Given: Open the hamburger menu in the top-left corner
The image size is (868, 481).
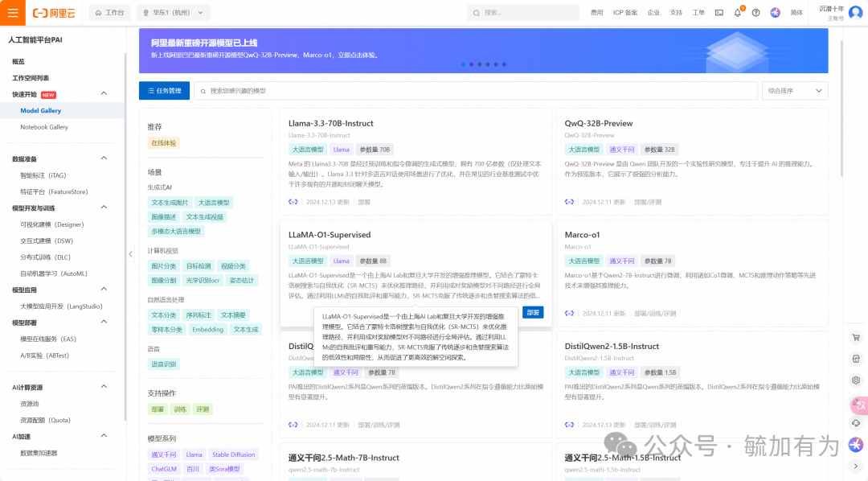Looking at the screenshot, I should click(x=13, y=13).
